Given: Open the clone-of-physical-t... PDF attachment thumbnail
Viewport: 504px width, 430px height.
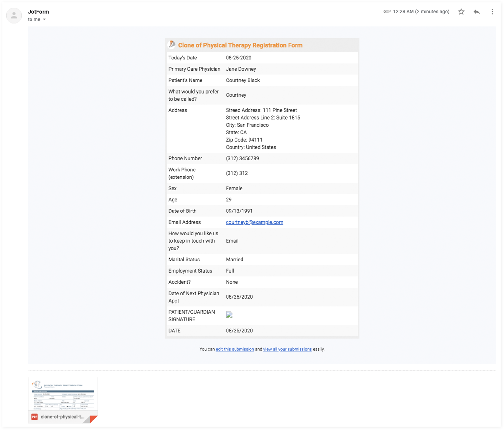Looking at the screenshot, I should pos(63,394).
